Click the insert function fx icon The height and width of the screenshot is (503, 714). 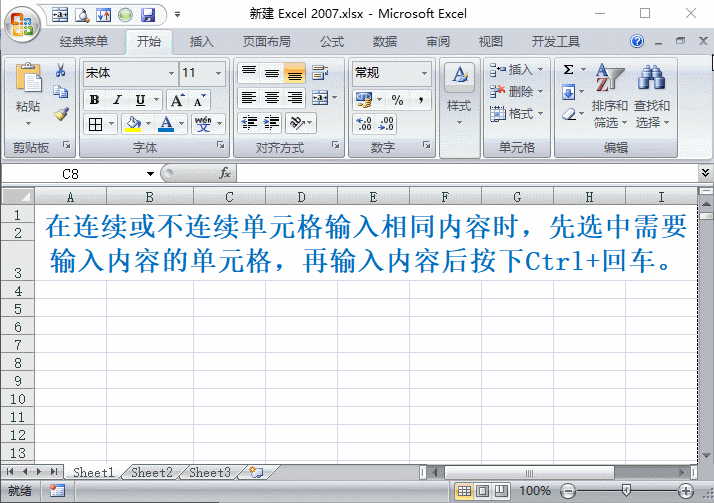[225, 173]
